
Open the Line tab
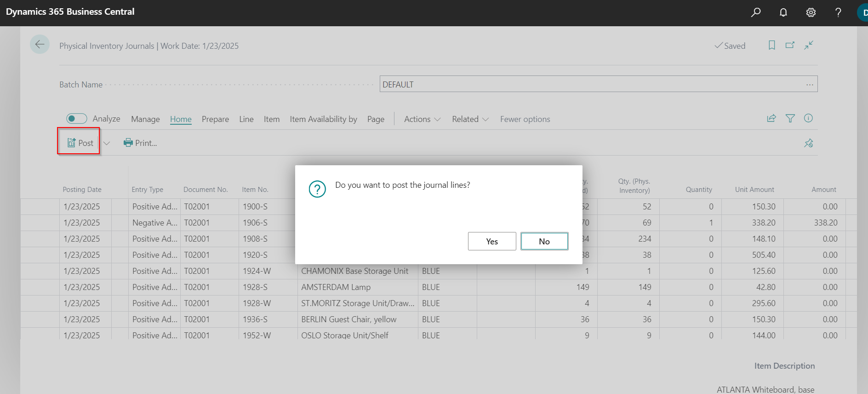(246, 119)
